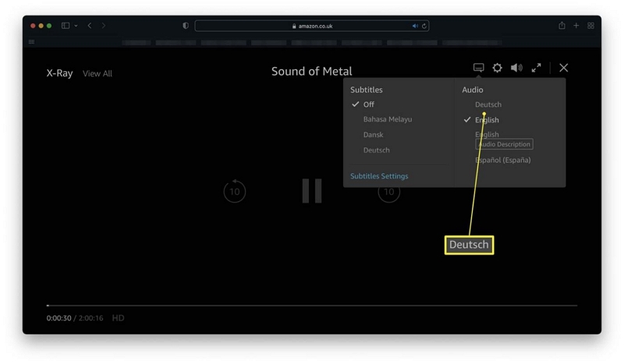Viewport: 624px width, 364px height.
Task: Click View All for X-Ray
Action: (97, 73)
